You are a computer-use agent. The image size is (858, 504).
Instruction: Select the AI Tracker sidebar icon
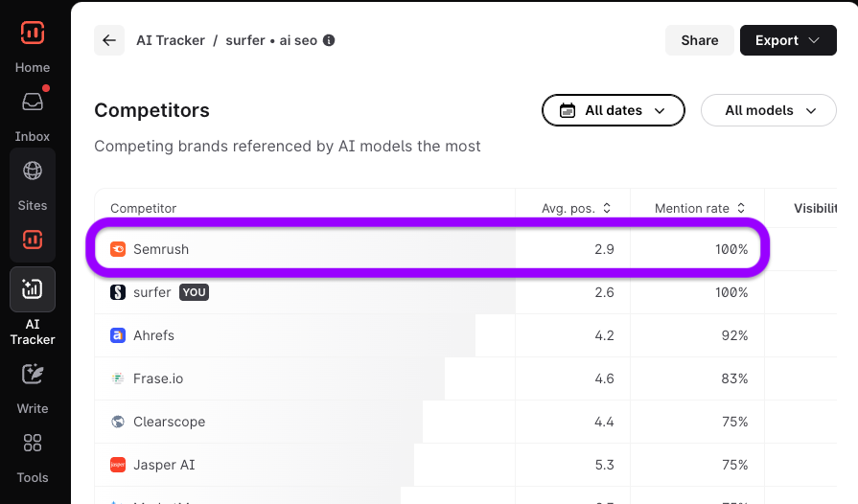33,289
